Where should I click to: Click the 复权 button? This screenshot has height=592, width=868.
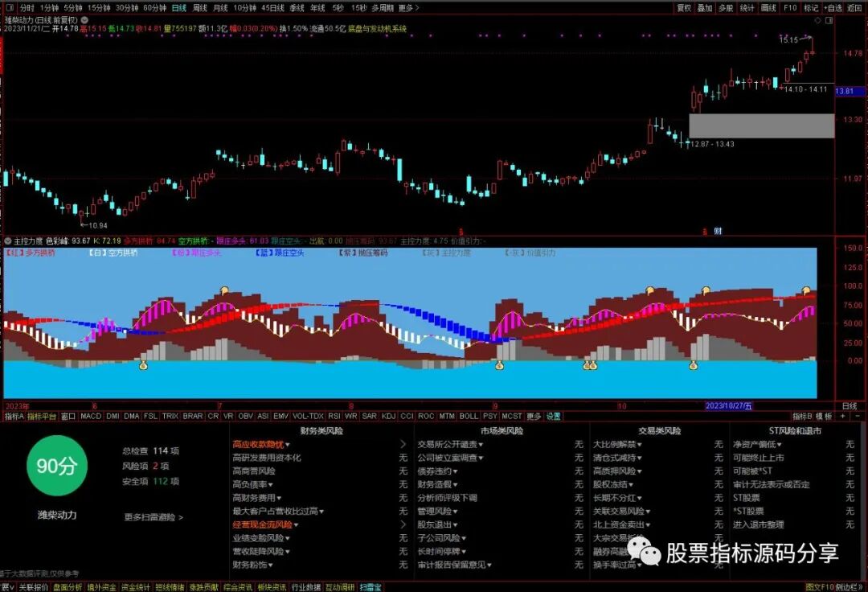coord(684,8)
